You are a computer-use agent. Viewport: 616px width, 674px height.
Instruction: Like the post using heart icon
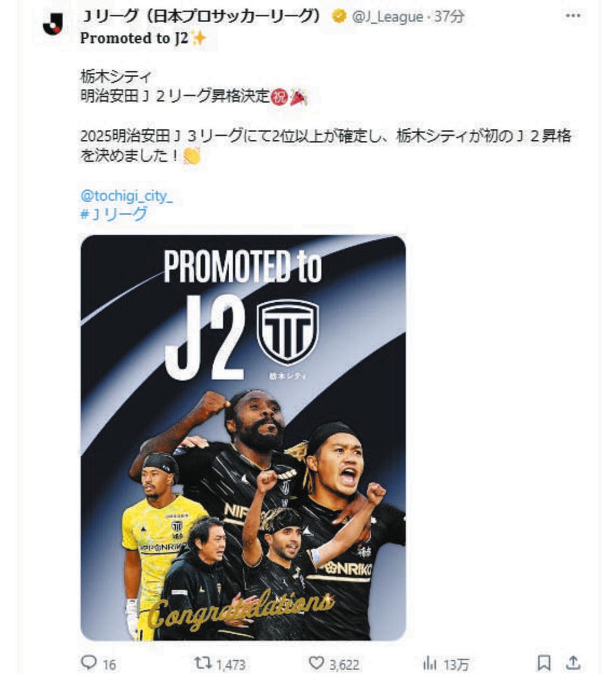coord(316,663)
